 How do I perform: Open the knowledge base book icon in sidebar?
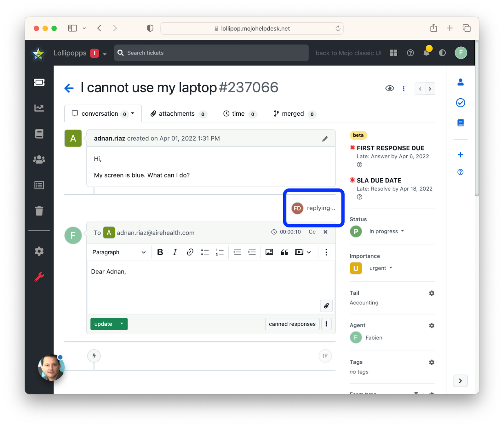click(39, 134)
